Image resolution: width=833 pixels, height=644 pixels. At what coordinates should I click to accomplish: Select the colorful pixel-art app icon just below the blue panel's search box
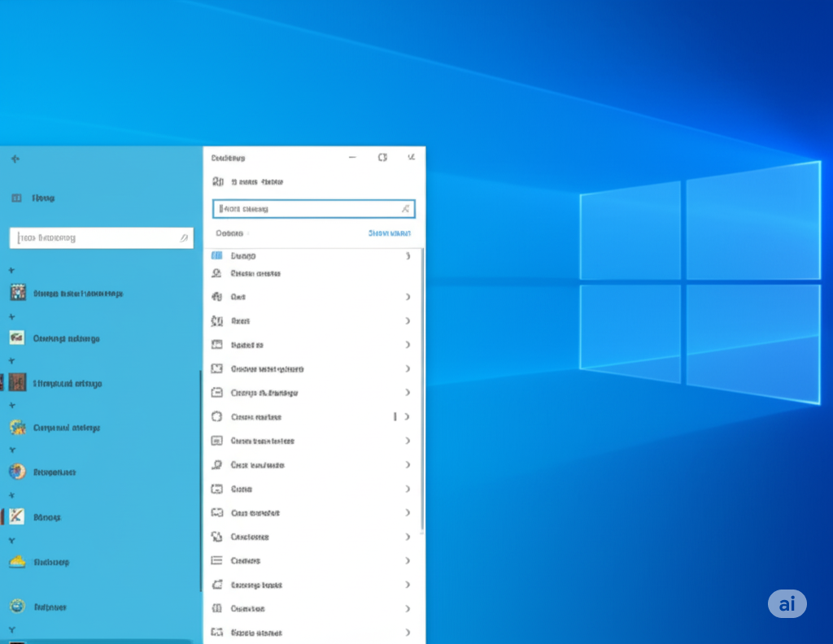click(18, 293)
